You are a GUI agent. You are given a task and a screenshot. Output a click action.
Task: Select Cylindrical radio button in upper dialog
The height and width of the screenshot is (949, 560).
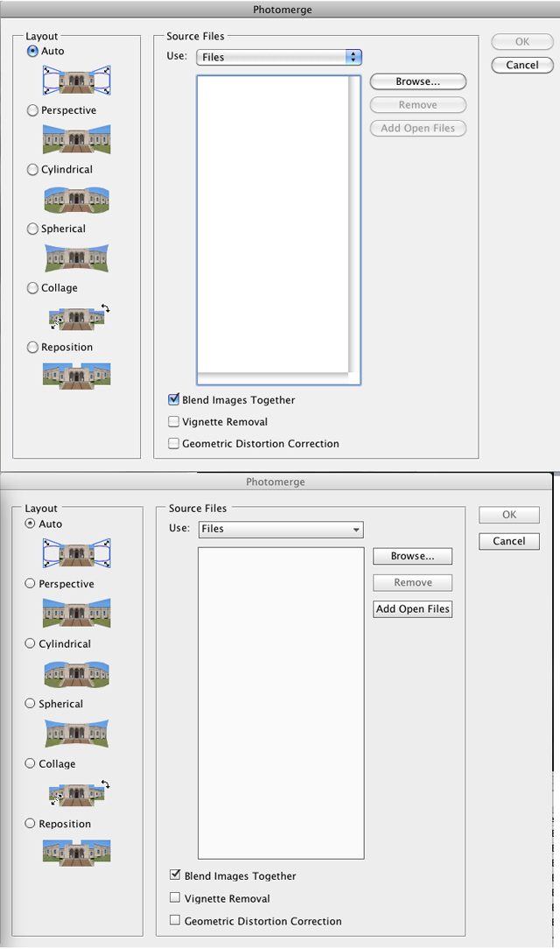(32, 170)
